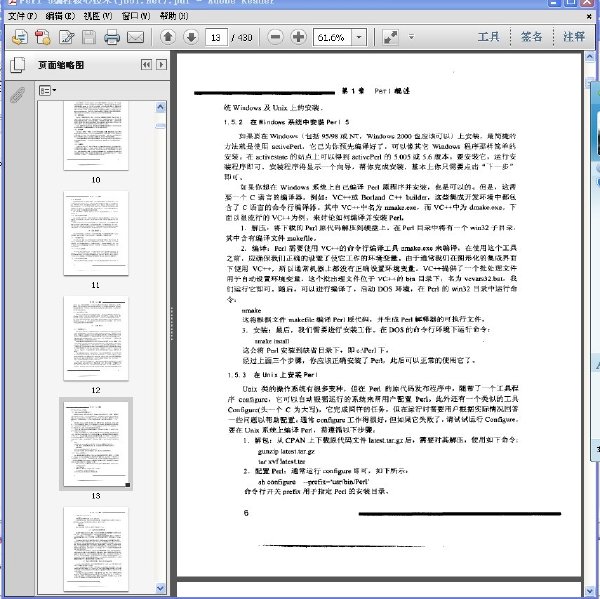This screenshot has height=599, width=600.
Task: Click the edit document pencil icon
Action: 67,38
